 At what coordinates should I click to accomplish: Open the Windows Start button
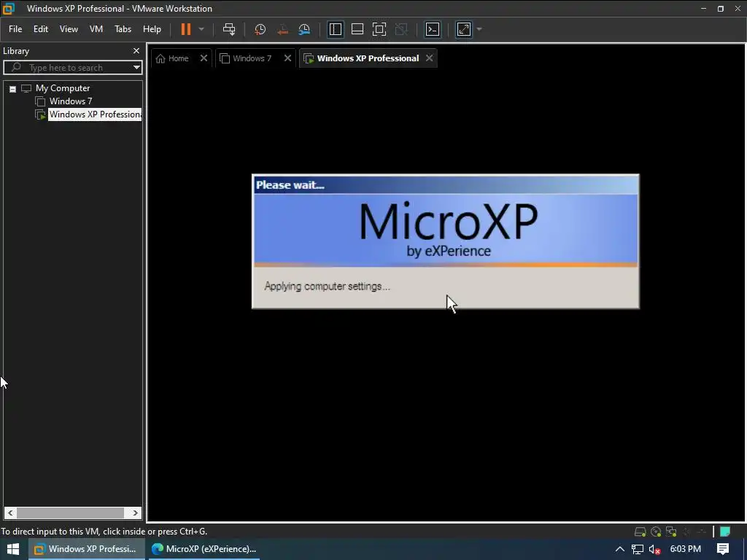(x=13, y=549)
